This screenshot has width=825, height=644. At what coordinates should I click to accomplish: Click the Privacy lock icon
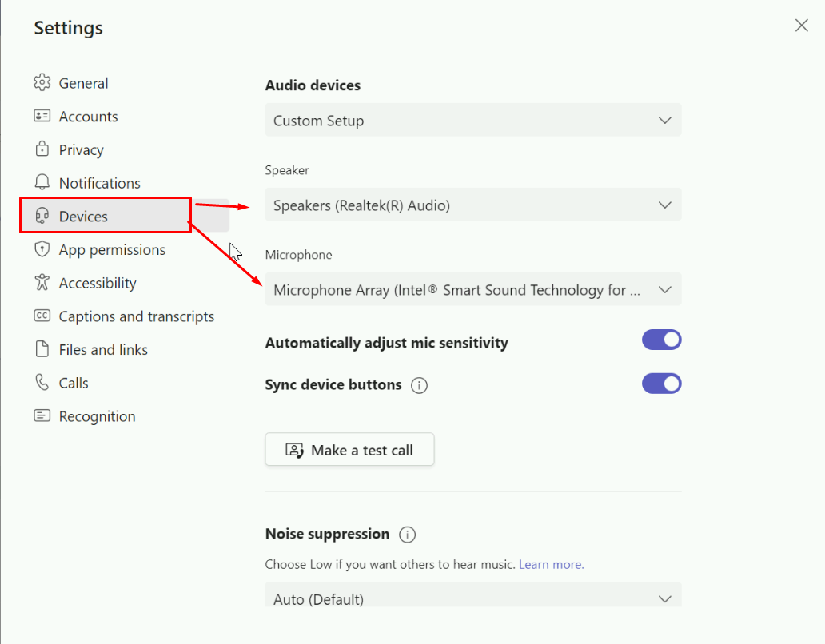click(42, 149)
